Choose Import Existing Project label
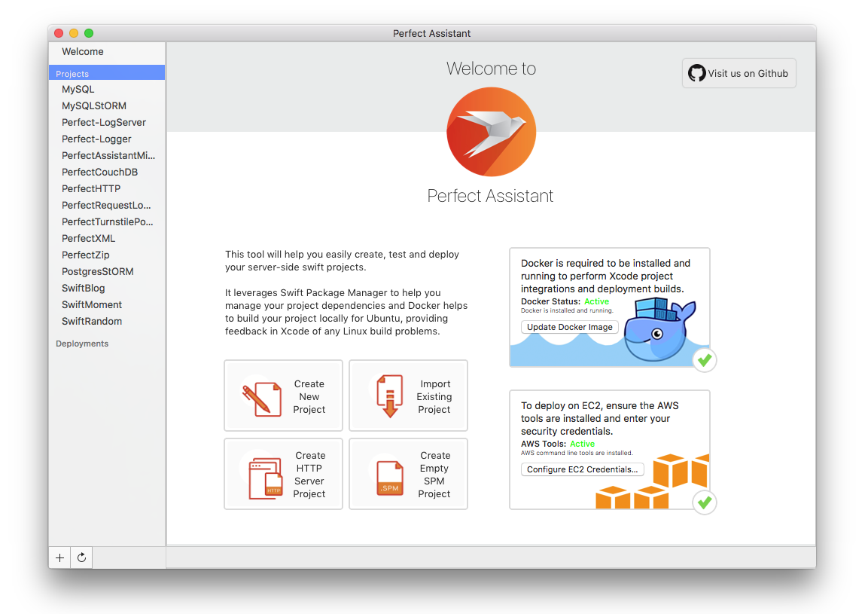This screenshot has height=614, width=868. click(434, 397)
